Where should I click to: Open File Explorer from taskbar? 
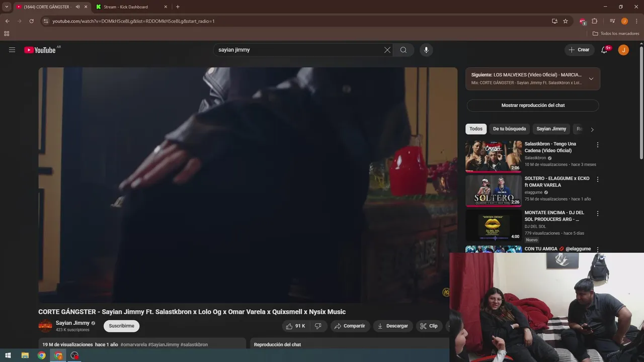click(25, 355)
